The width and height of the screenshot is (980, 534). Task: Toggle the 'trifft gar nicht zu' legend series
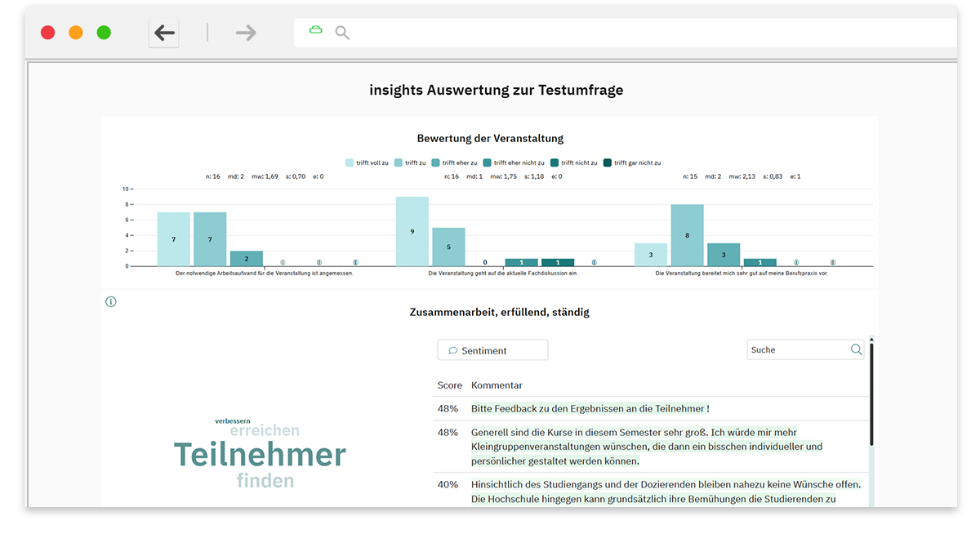[x=631, y=163]
